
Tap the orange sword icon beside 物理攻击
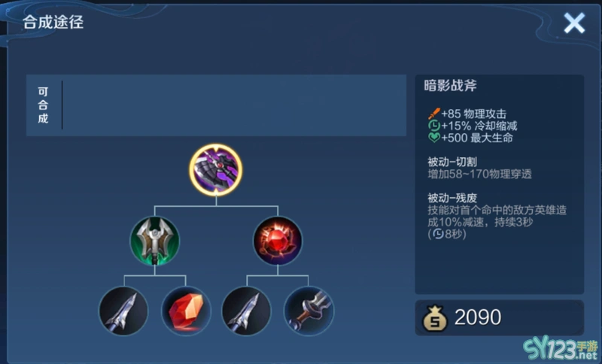pos(434,114)
